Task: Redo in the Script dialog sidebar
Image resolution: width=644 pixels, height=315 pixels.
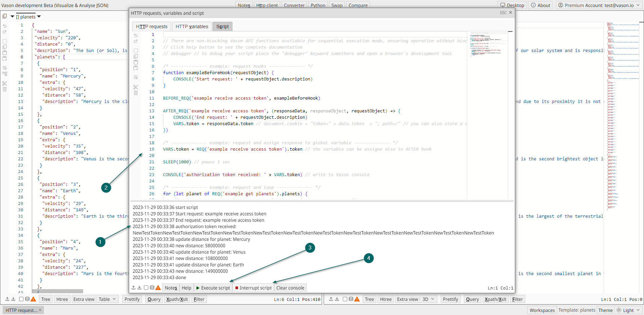Action: [x=136, y=41]
